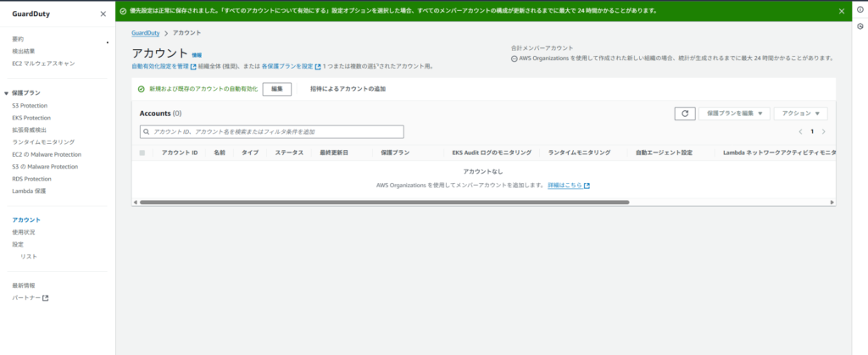The image size is (868, 355).
Task: Click the Lambda ネットワークアクティビティ column header
Action: click(x=779, y=153)
